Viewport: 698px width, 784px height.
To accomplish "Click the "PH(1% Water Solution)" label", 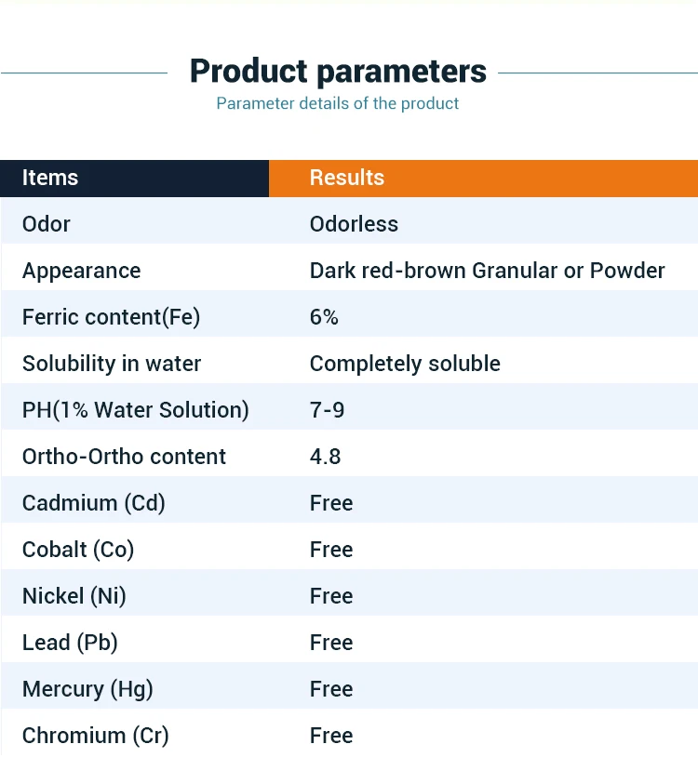I will point(136,410).
